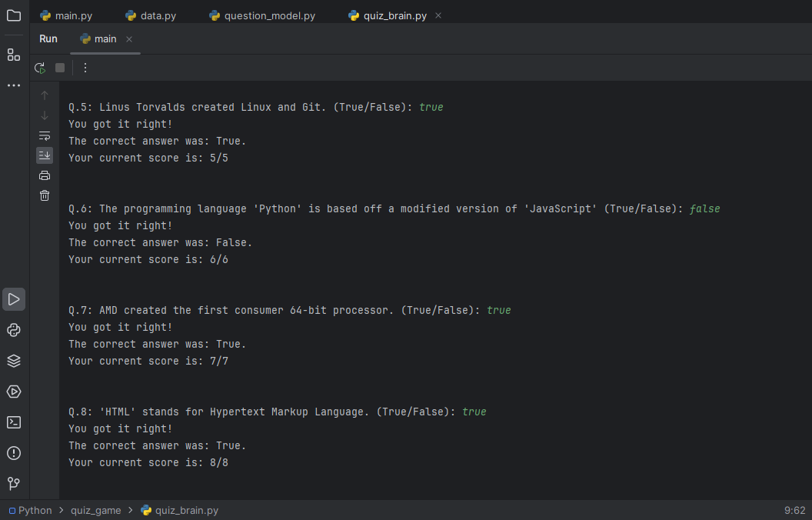Expand more tool windows ellipsis in sidebar
This screenshot has height=520, width=812.
(14, 85)
